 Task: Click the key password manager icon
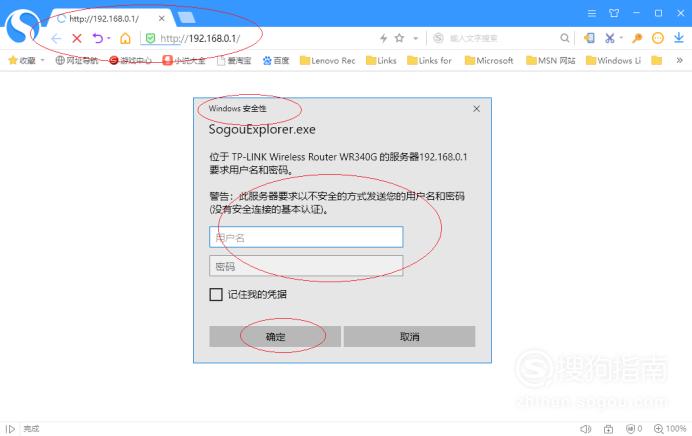(636, 38)
